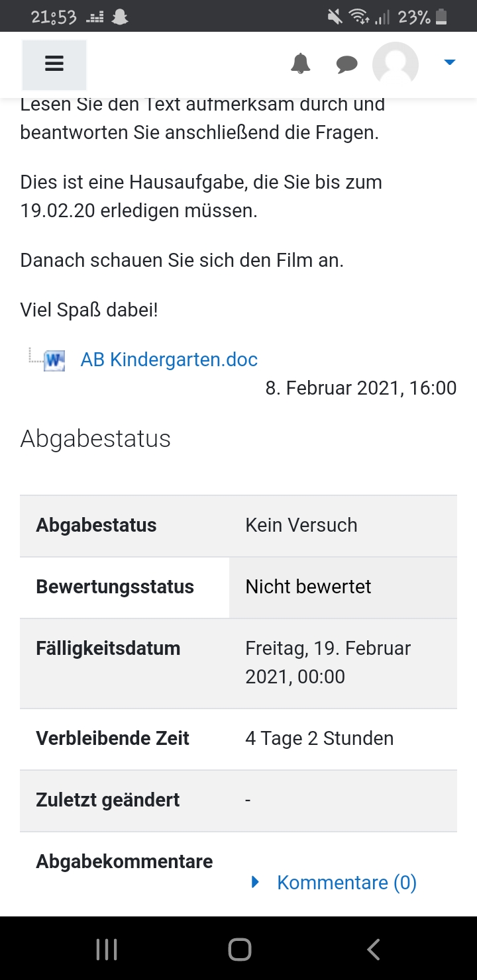This screenshot has height=980, width=477.
Task: Open the notifications bell
Action: pyautogui.click(x=301, y=64)
